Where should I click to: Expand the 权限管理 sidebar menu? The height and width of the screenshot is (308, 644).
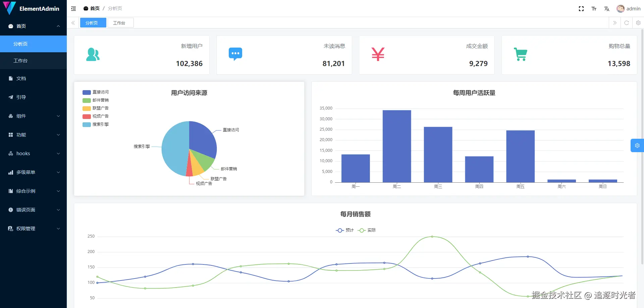point(34,229)
